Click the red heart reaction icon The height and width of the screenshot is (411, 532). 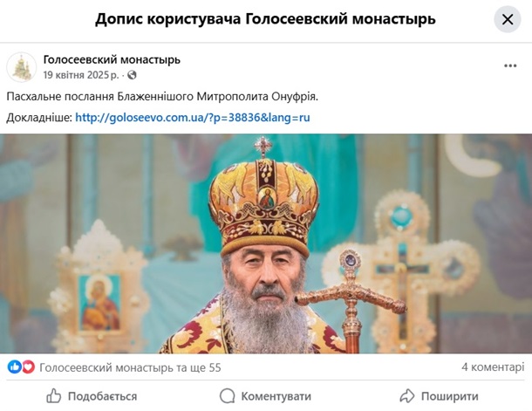coord(28,366)
